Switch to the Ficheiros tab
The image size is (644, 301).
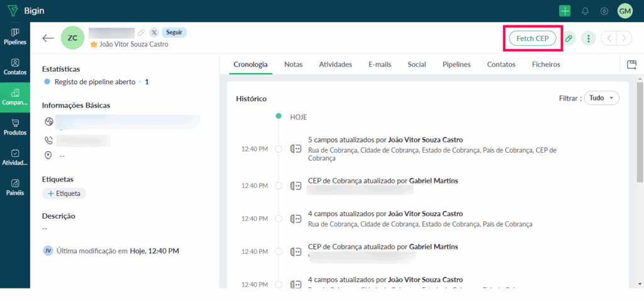pyautogui.click(x=545, y=64)
